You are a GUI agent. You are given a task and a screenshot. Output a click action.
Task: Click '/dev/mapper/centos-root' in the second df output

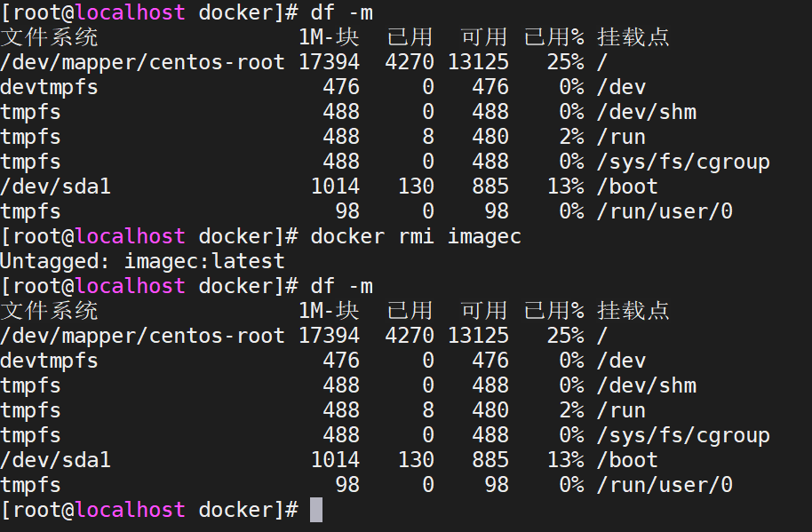point(142,336)
